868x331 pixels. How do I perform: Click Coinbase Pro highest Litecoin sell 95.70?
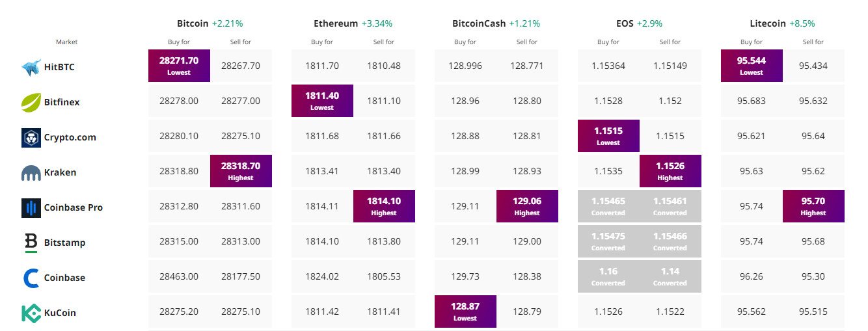point(813,206)
